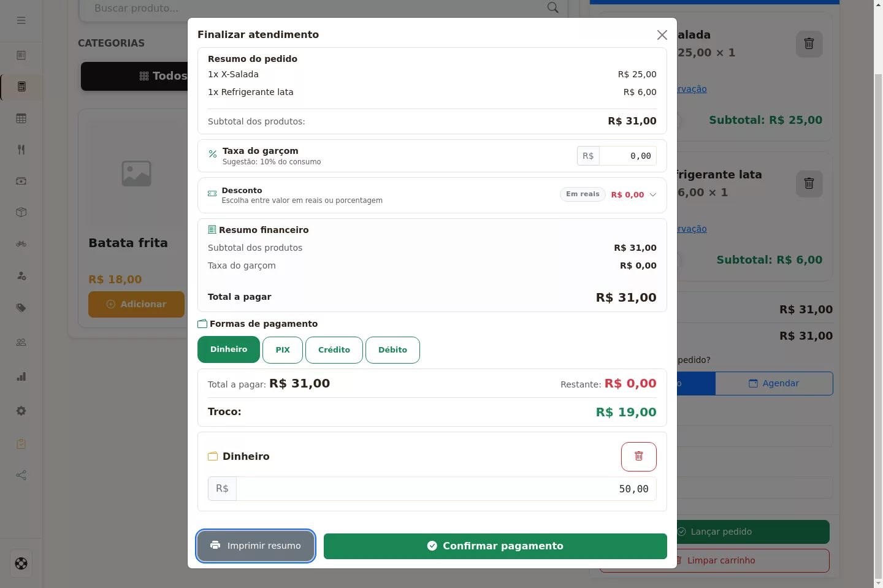Select PIX payment method
The height and width of the screenshot is (588, 883).
283,349
